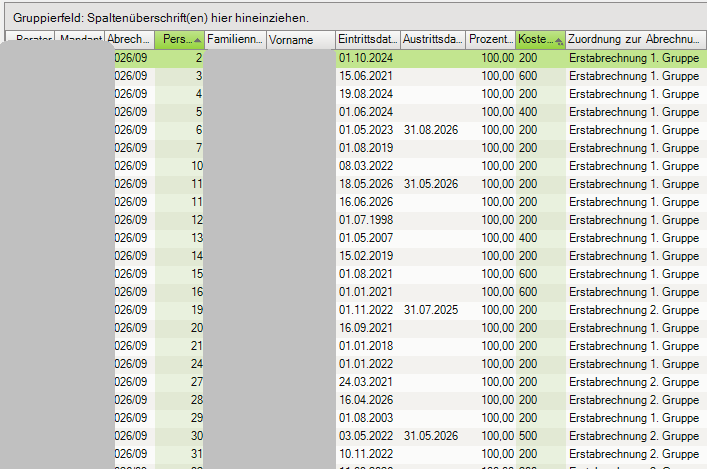Viewport: 707px width, 469px height.
Task: Click cost center 400 in the 01.05.2007 row
Action: tap(528, 238)
